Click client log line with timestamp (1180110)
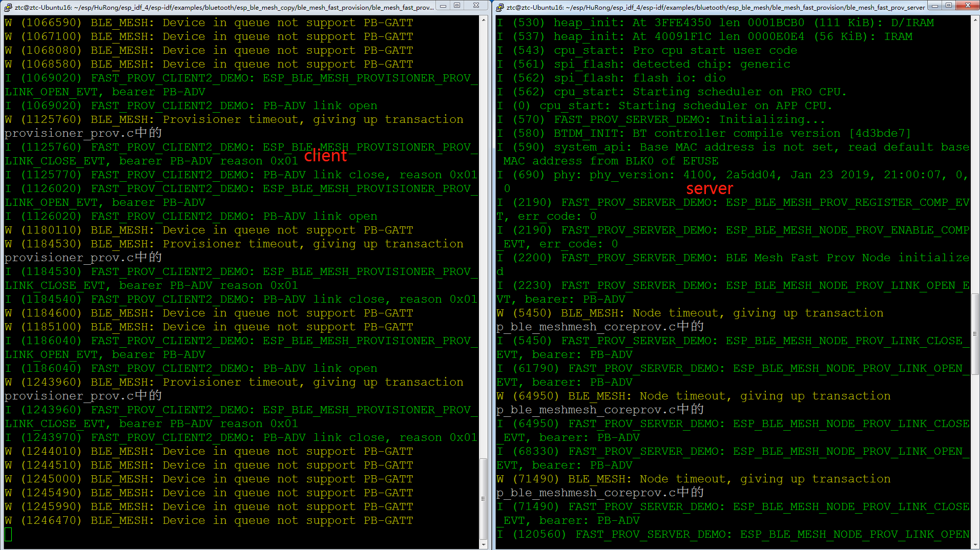The height and width of the screenshot is (550, 980). tap(209, 230)
